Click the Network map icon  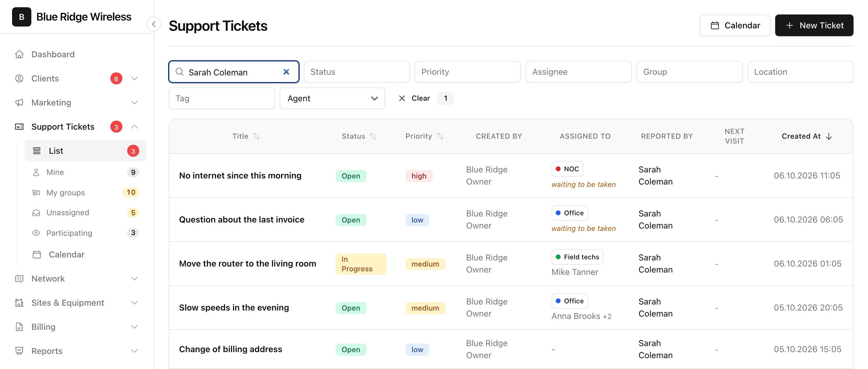click(x=19, y=279)
